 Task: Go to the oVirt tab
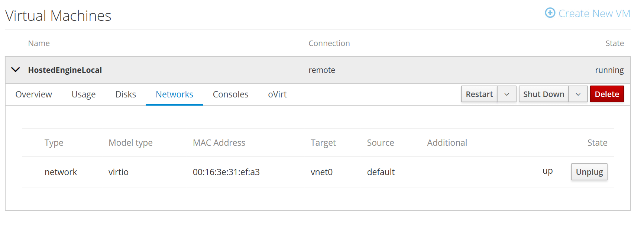pyautogui.click(x=277, y=94)
